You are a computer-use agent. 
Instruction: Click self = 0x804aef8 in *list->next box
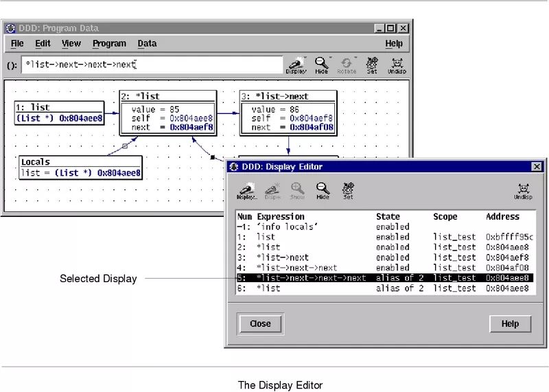tap(292, 118)
